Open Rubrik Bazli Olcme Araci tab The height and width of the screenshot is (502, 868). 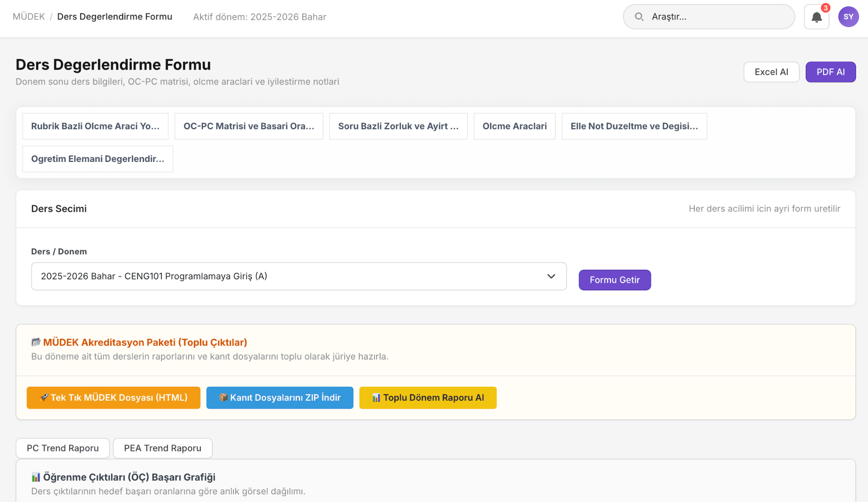[x=95, y=126]
